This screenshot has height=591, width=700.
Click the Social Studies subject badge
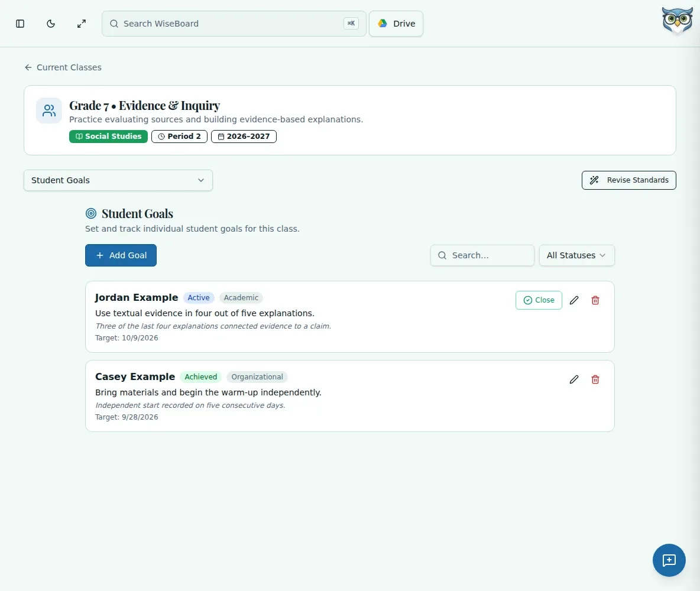tap(108, 137)
